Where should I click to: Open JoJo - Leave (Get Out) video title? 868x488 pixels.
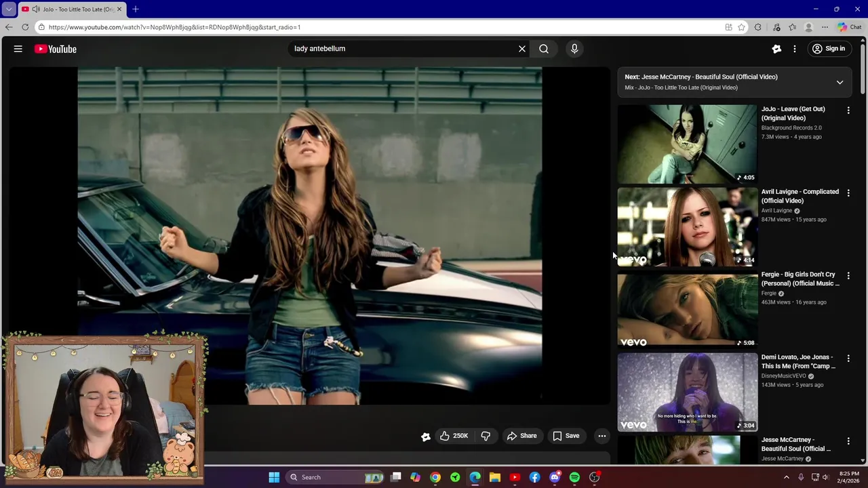coord(793,113)
